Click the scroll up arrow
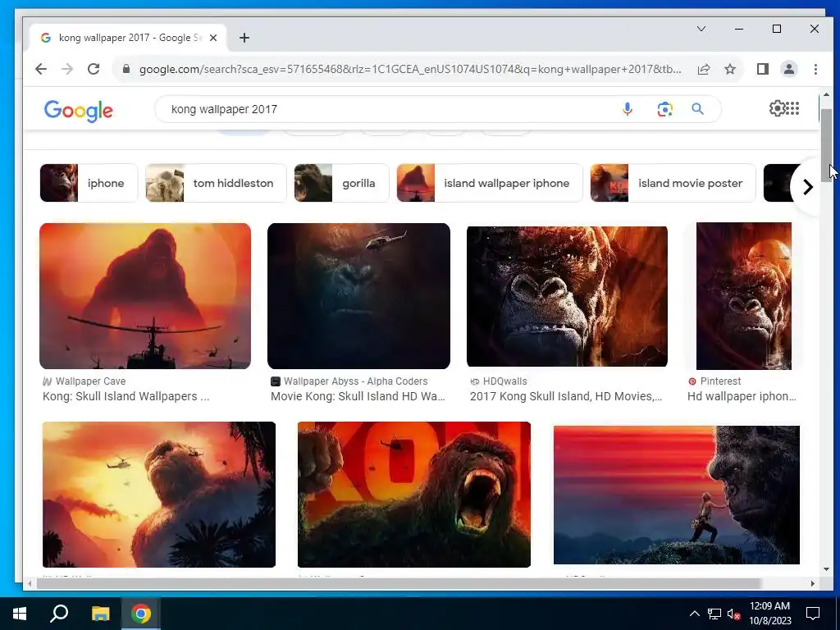The image size is (840, 630). coord(826,95)
